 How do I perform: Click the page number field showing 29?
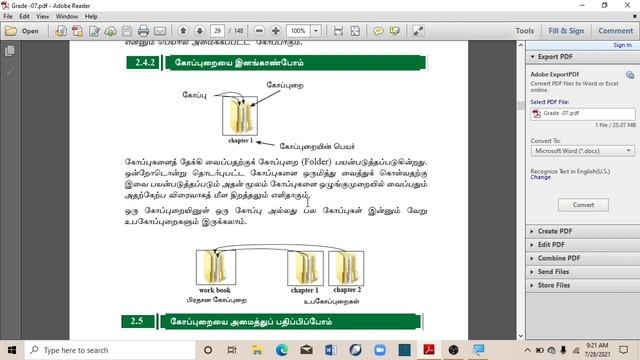(x=218, y=31)
